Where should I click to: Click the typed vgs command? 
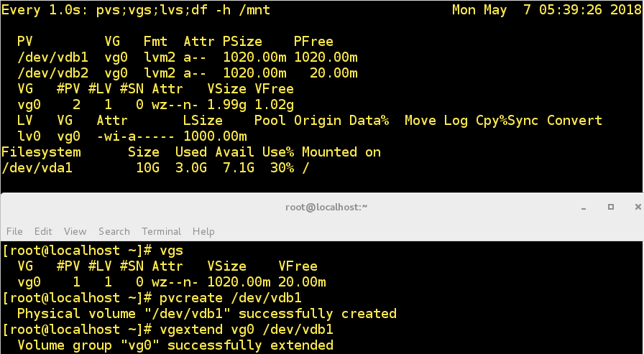(171, 251)
